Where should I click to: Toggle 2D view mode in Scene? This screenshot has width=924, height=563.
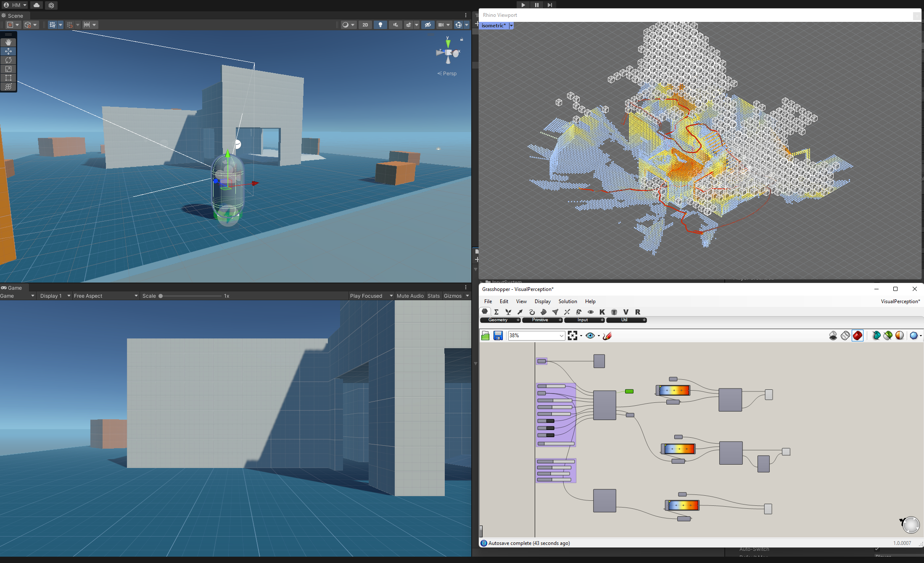pyautogui.click(x=365, y=25)
